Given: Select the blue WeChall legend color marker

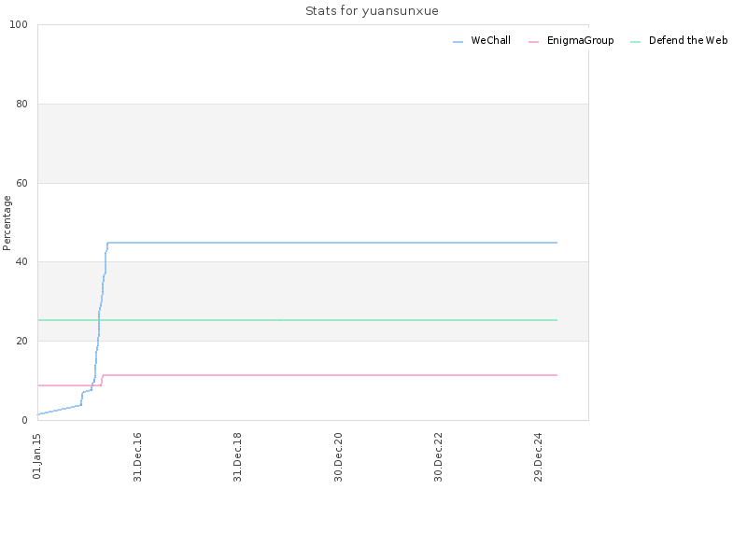Looking at the screenshot, I should coord(458,42).
